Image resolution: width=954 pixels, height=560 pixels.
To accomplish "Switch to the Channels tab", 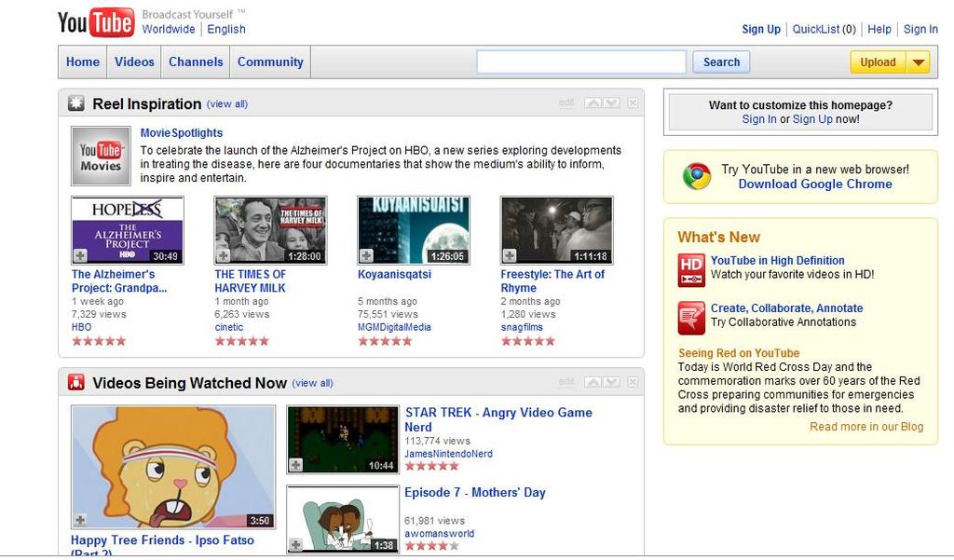I will point(196,62).
